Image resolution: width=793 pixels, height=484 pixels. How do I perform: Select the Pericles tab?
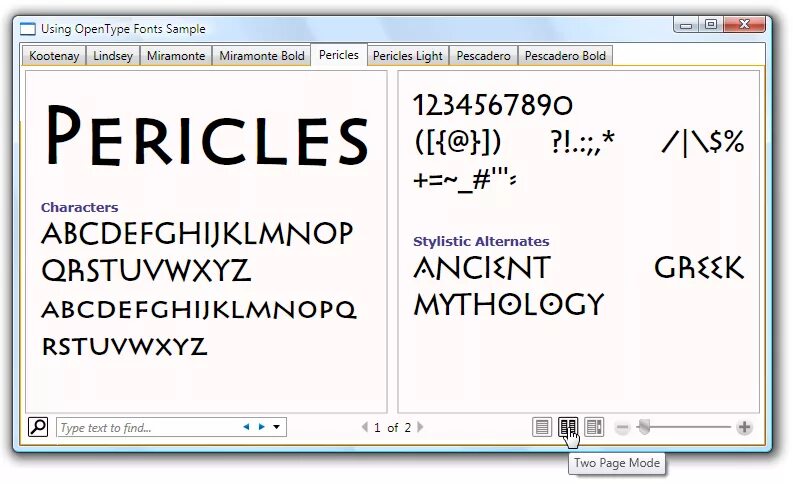click(339, 55)
